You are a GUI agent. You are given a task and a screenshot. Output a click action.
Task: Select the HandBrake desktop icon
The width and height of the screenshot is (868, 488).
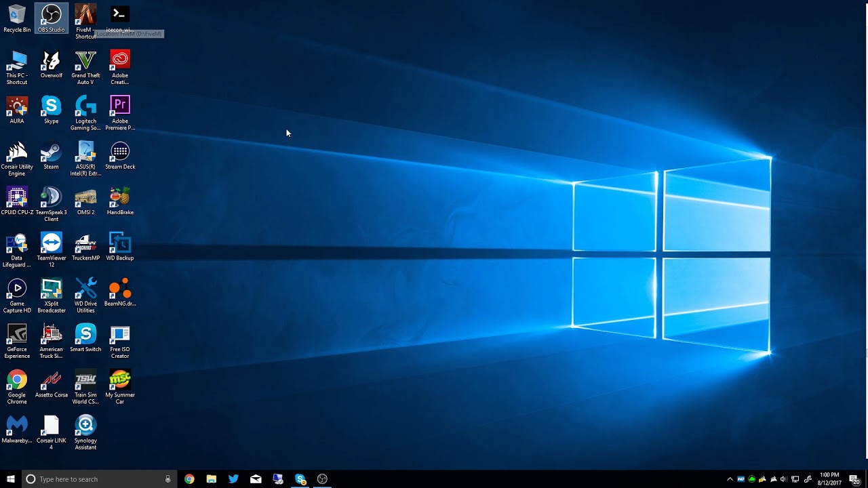click(x=120, y=201)
